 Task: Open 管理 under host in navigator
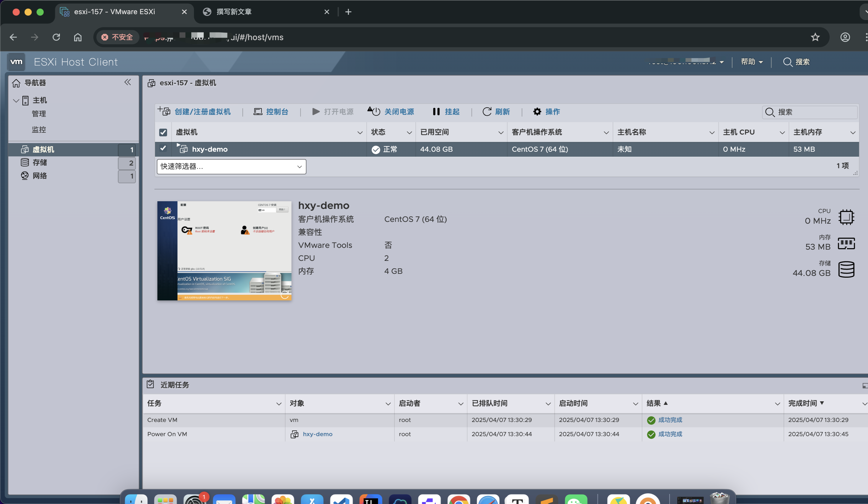click(39, 114)
